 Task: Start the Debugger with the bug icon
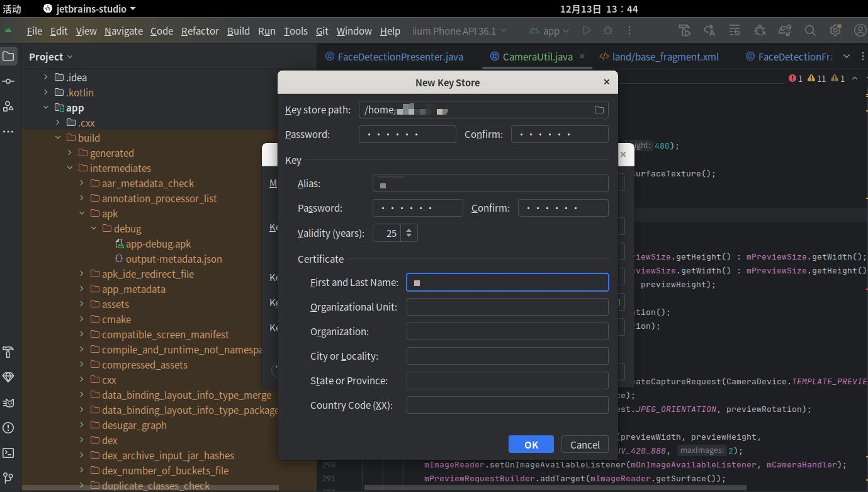tap(608, 30)
